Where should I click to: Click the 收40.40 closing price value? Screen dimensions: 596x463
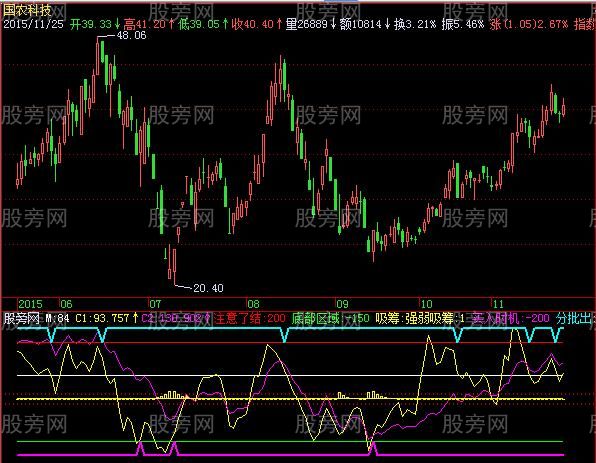point(253,24)
